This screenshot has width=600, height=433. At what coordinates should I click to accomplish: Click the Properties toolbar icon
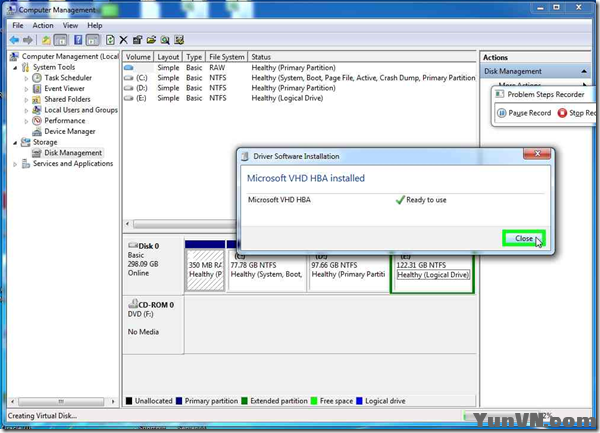pyautogui.click(x=137, y=40)
